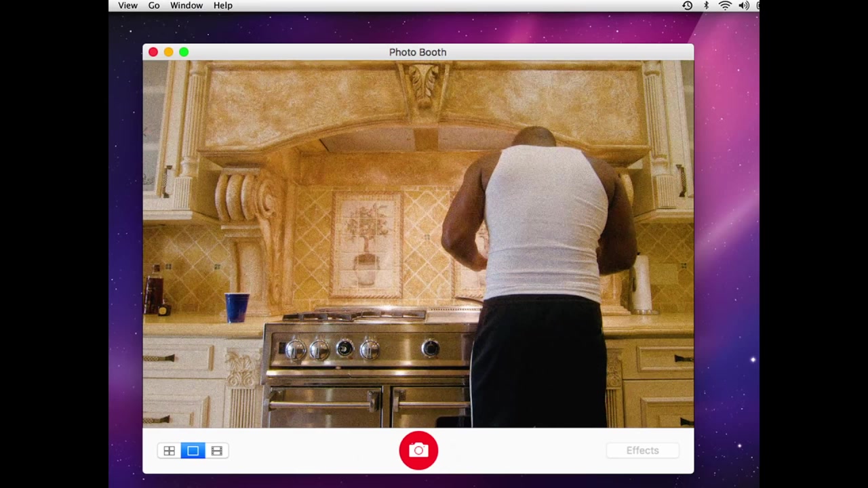Image resolution: width=868 pixels, height=488 pixels.
Task: Enter full screen with the green button
Action: pos(184,52)
